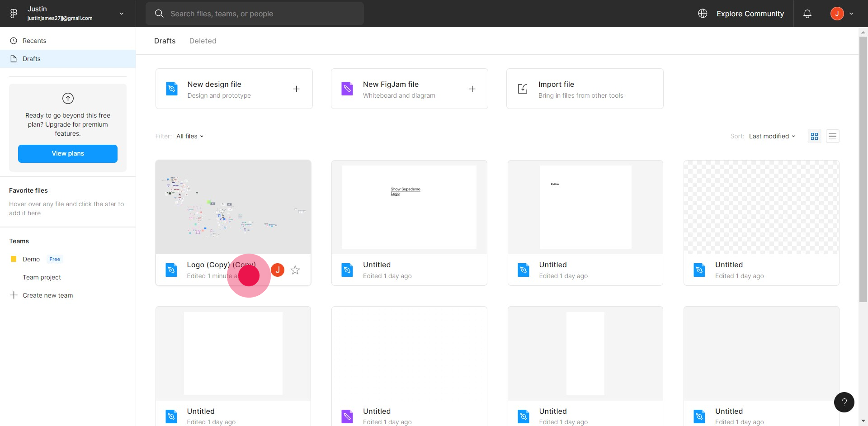This screenshot has width=868, height=426.
Task: Switch to the Deleted tab
Action: (203, 41)
